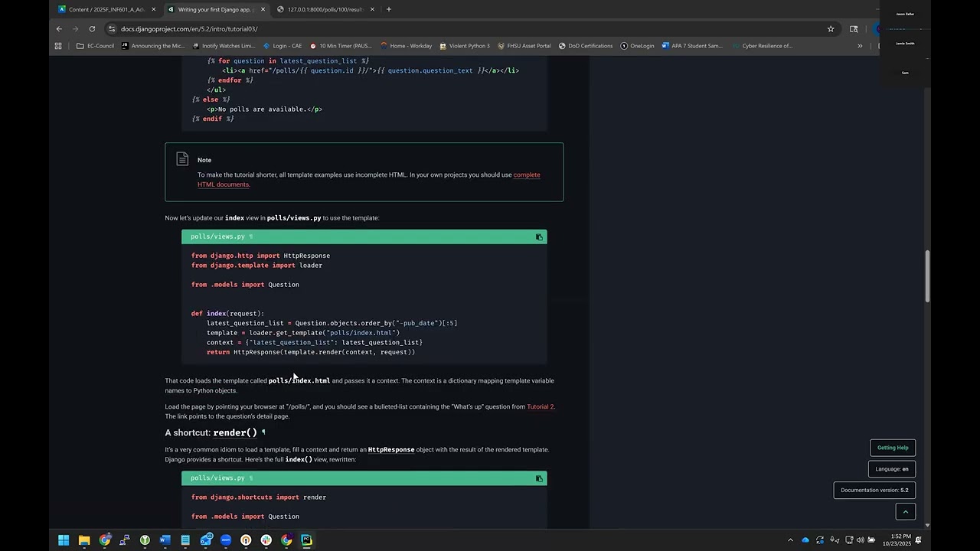
Task: Open the Documentation version: 5.2 selector
Action: point(874,491)
